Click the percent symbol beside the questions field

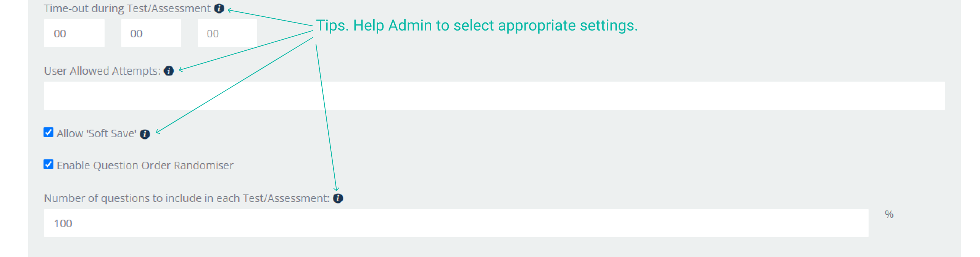[x=889, y=214]
